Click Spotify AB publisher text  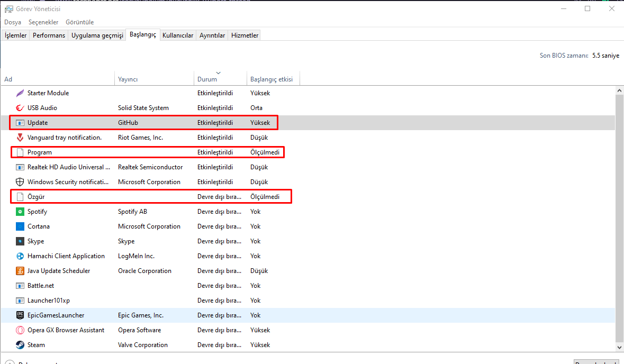132,212
